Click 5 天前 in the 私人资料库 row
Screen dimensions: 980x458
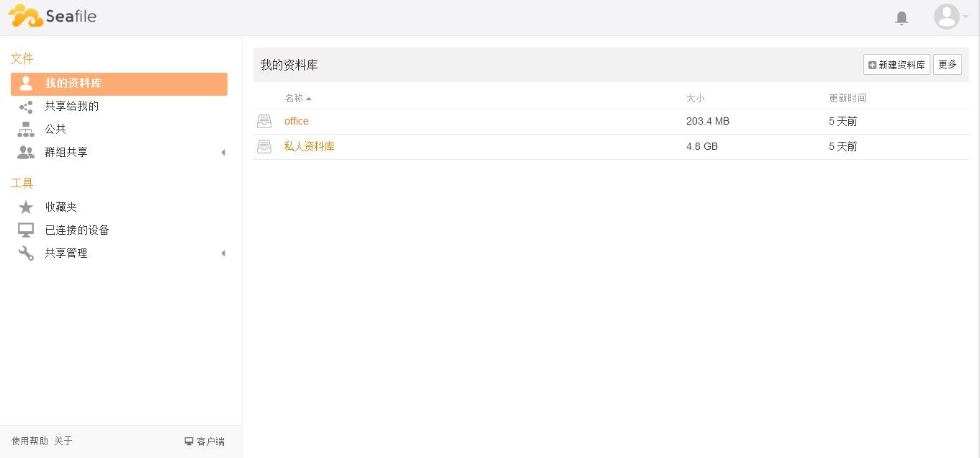(843, 146)
